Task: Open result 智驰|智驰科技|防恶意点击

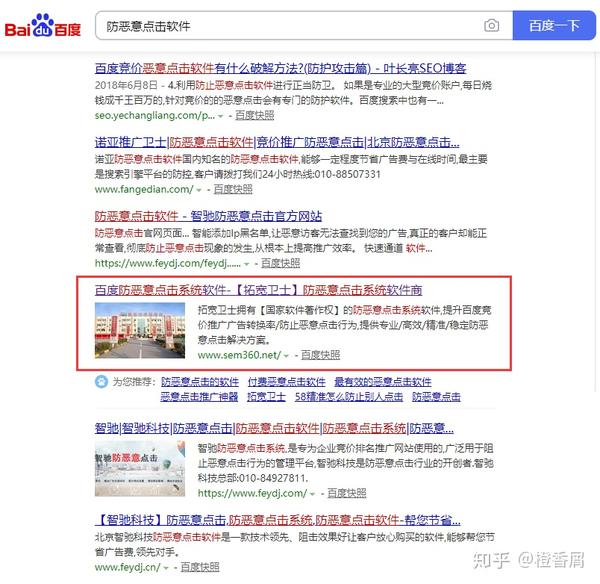Action: tap(274, 428)
